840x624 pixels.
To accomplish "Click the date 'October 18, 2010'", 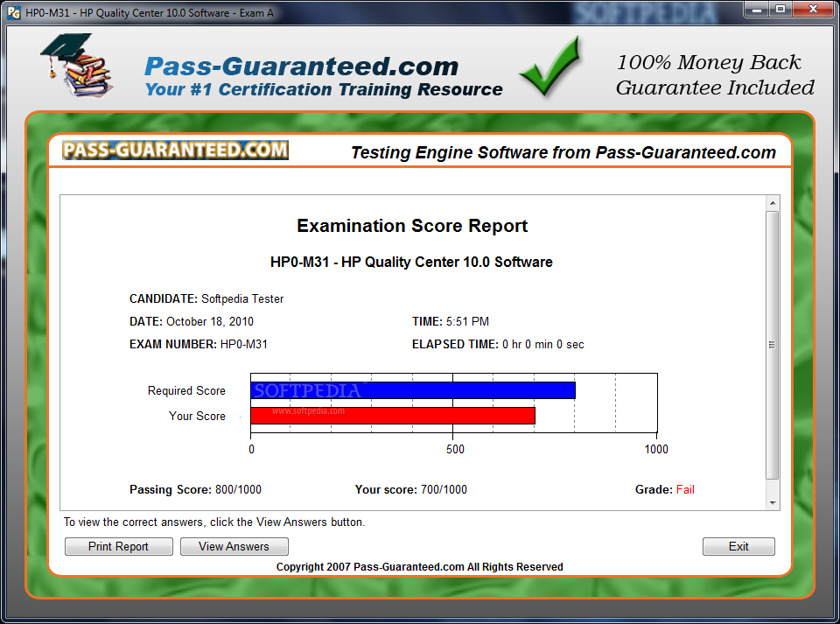I will (209, 321).
